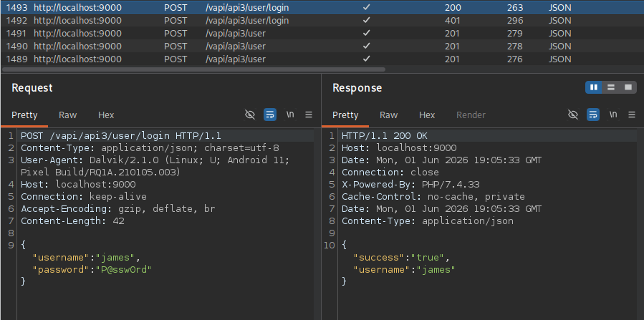644x320 pixels.
Task: Click length value 279 cell
Action: (x=514, y=33)
